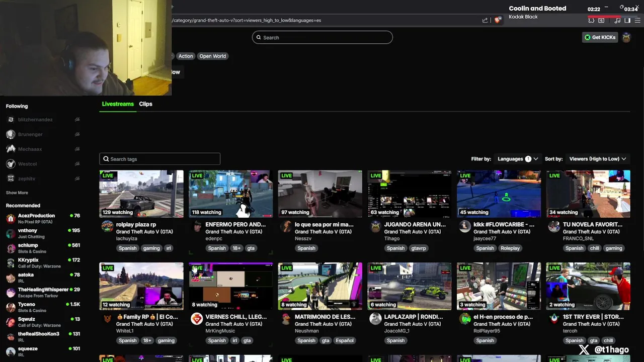Click the offline icon beside blitzhernandez
644x362 pixels.
coord(77,120)
